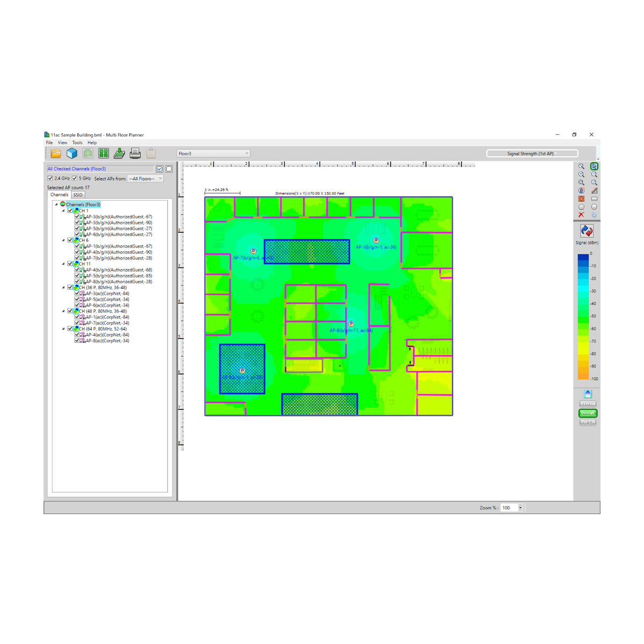The width and height of the screenshot is (644, 644).
Task: Collapse the CH 6 channel group
Action: click(63, 240)
